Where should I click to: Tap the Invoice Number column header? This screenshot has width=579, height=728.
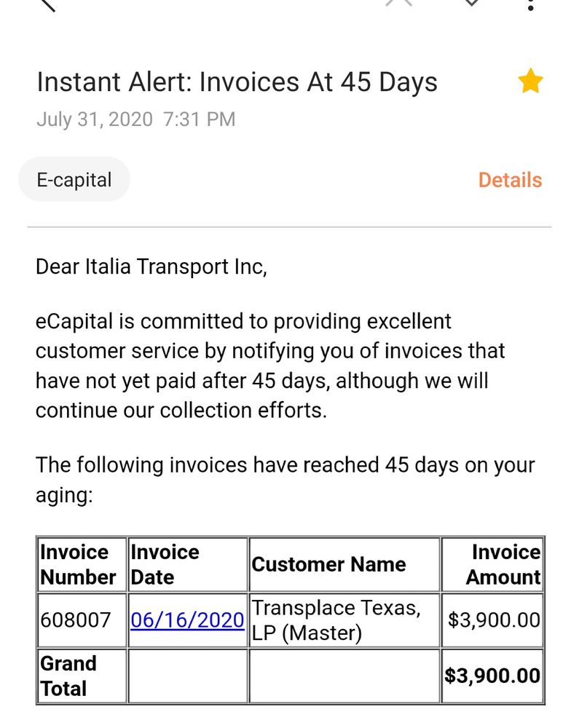click(79, 564)
